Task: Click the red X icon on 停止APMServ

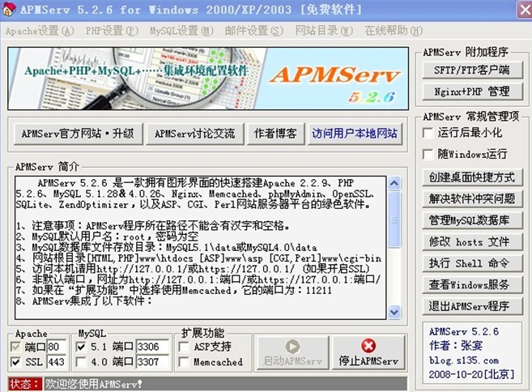Action: tap(368, 346)
